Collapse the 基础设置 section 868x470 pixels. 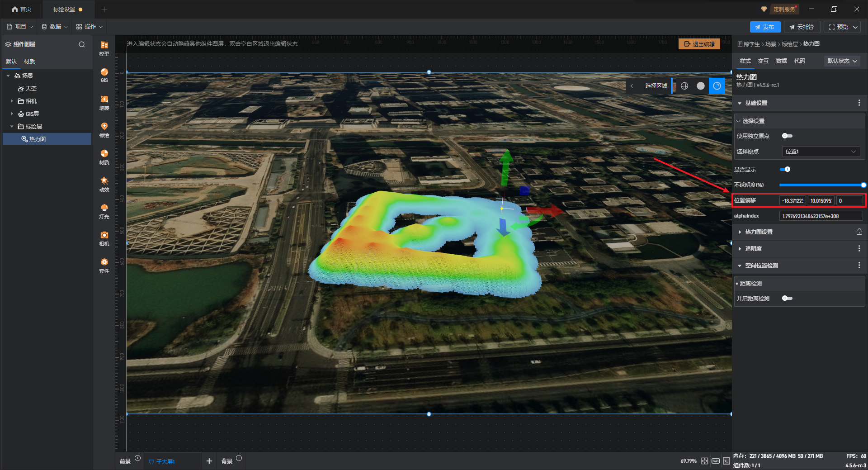click(740, 104)
